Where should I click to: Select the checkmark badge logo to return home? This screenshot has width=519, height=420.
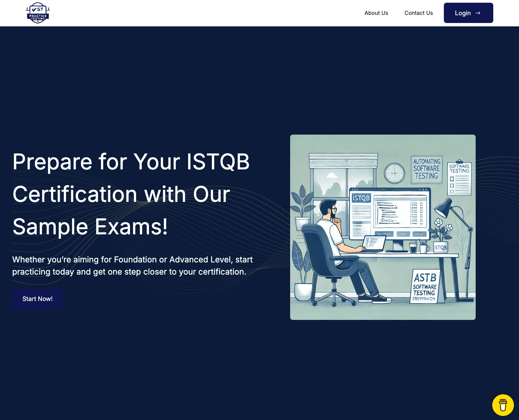click(38, 13)
